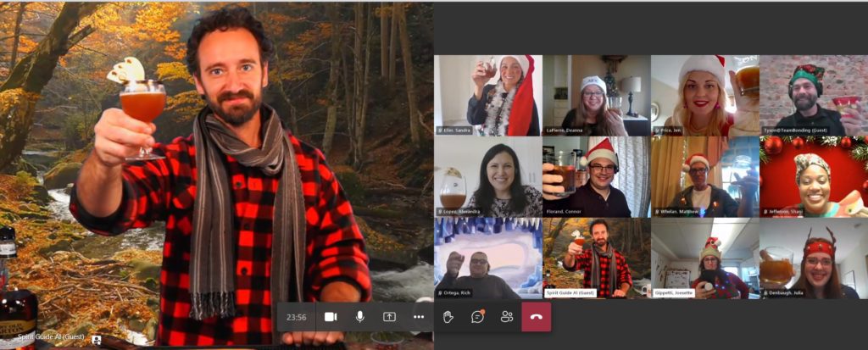Click Florand, Connor's video thumbnail
Image resolution: width=868 pixels, height=350 pixels.
pyautogui.click(x=595, y=176)
